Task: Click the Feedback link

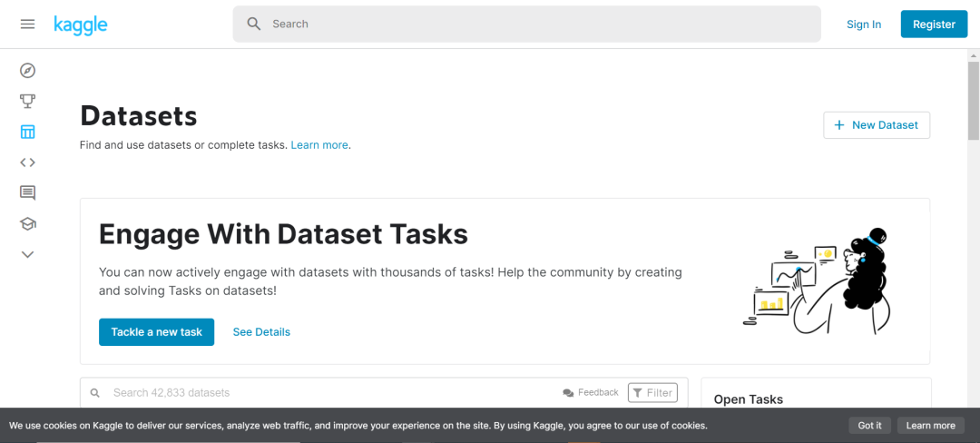Action: (591, 392)
